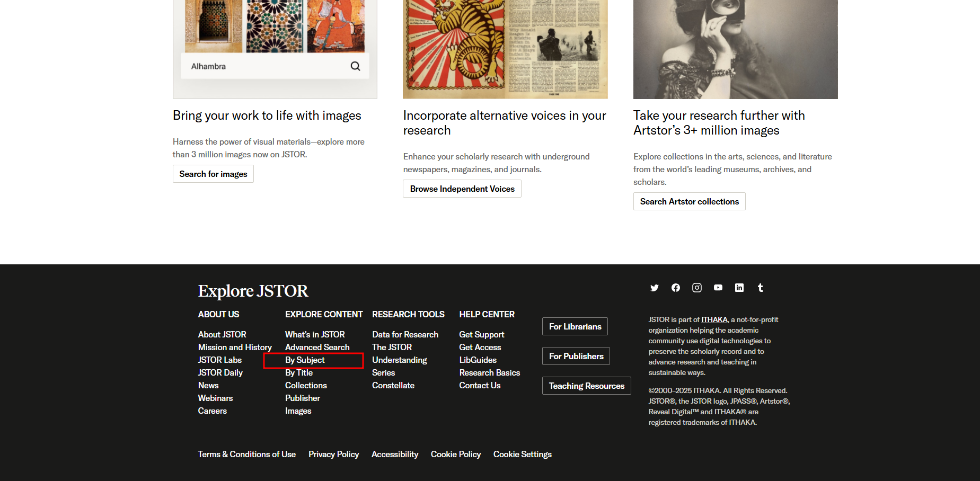
Task: Click the LinkedIn icon in footer
Action: click(x=739, y=288)
